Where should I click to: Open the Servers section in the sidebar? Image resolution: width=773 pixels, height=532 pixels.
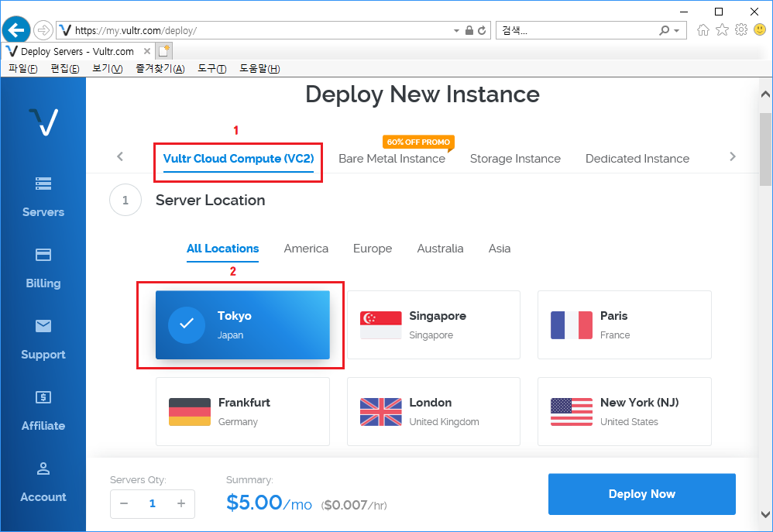43,197
